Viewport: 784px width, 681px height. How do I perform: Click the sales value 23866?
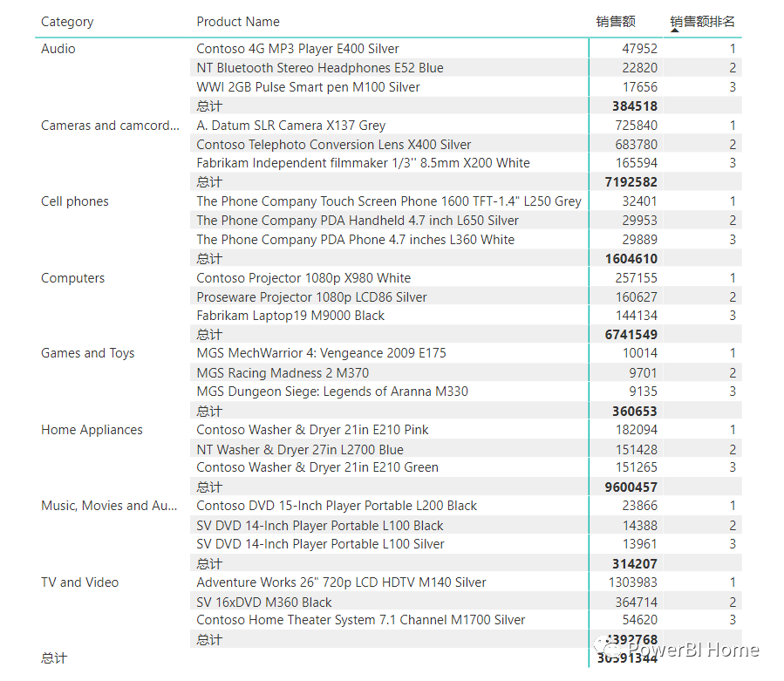(x=639, y=506)
